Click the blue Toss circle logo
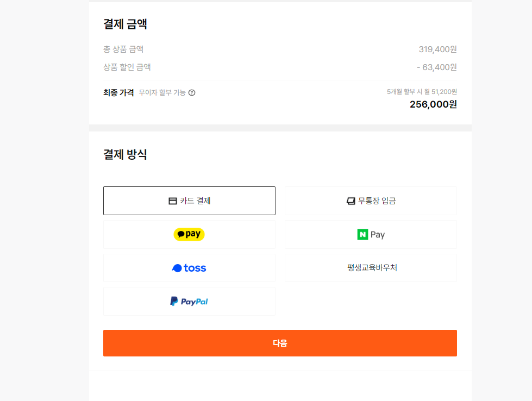This screenshot has width=532, height=401. [176, 268]
